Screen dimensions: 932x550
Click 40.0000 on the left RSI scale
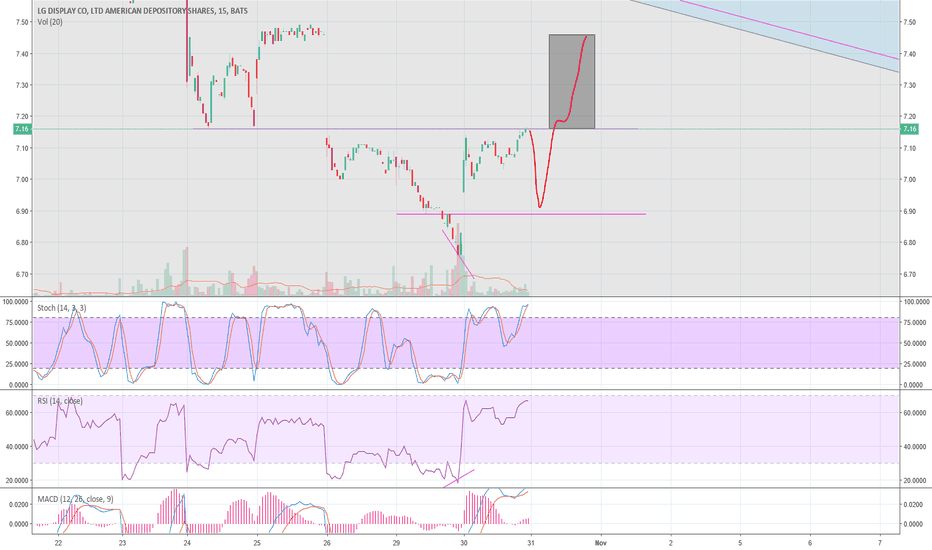[17, 447]
